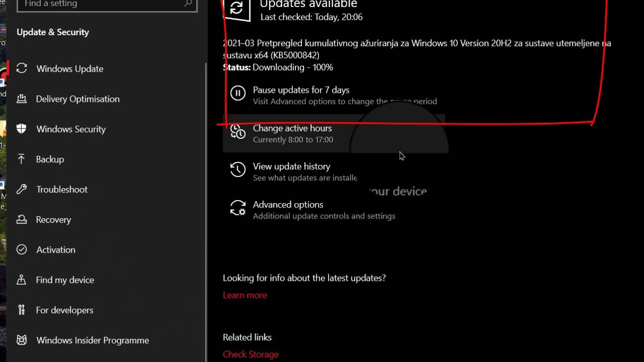Open Advanced options for updates
Image resolution: width=644 pixels, height=362 pixels.
pos(335,210)
